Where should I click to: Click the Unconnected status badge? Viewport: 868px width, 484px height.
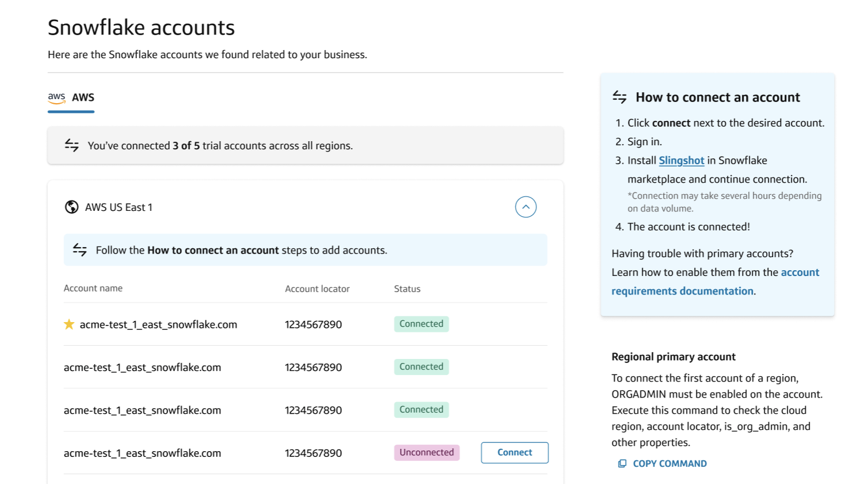click(x=427, y=452)
